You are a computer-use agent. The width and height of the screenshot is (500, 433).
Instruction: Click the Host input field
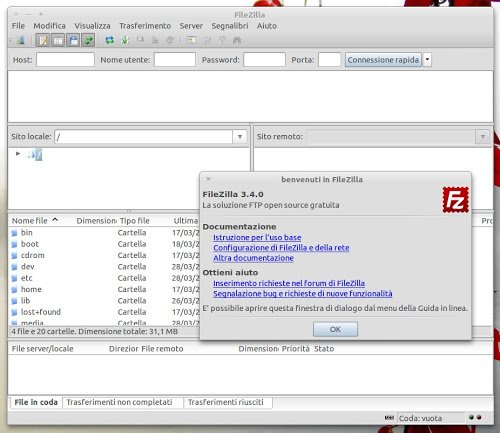[65, 60]
